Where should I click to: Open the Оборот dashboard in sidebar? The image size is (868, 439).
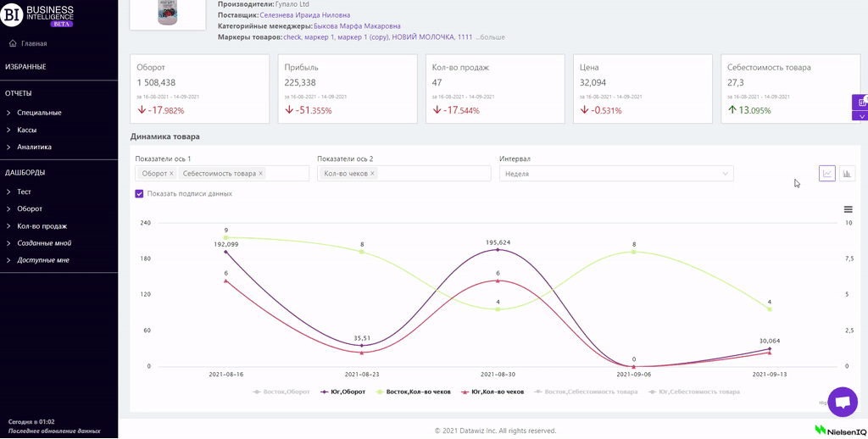pos(30,208)
